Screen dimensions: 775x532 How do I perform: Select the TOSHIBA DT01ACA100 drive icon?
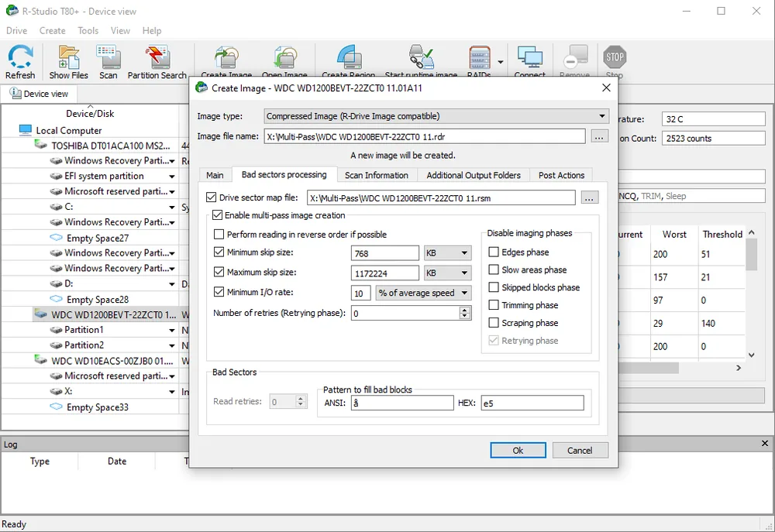tap(41, 146)
